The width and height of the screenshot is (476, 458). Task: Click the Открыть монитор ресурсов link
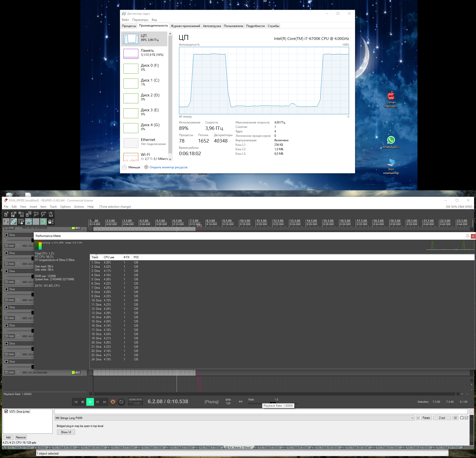click(168, 167)
